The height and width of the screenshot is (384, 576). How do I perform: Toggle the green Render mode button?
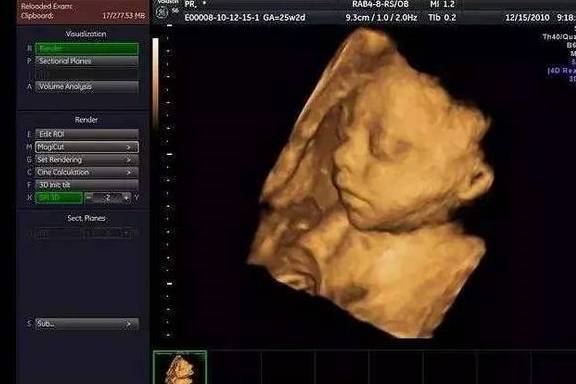[87, 49]
